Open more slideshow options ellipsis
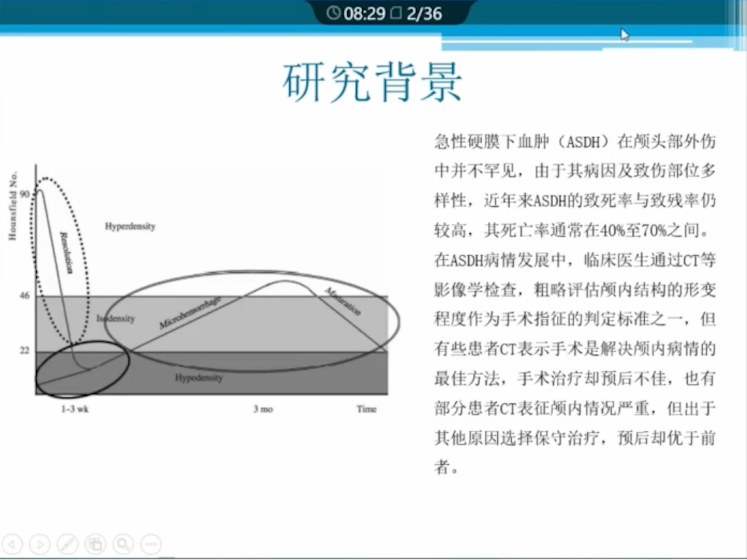 coord(151,544)
